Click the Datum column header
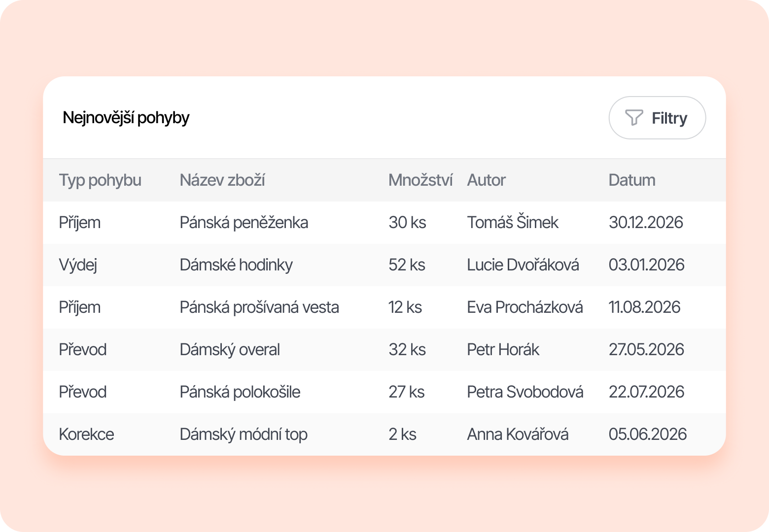This screenshot has height=532, width=769. pos(631,180)
